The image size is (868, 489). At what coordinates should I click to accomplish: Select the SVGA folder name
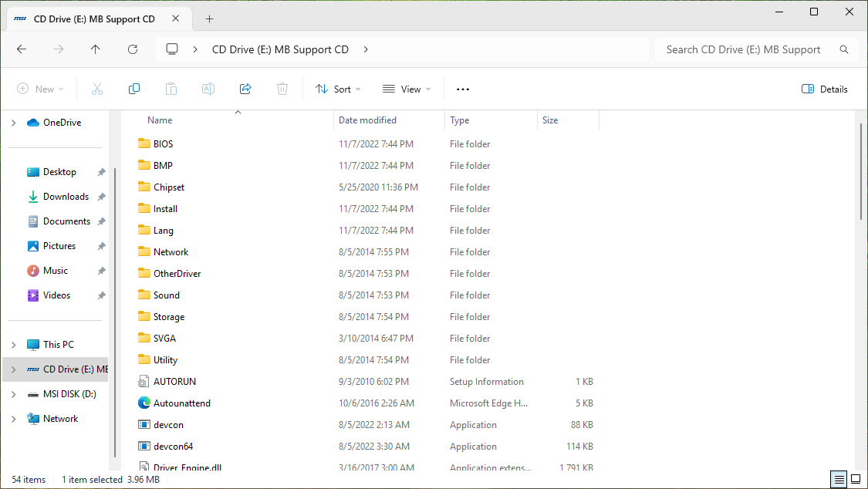[164, 338]
